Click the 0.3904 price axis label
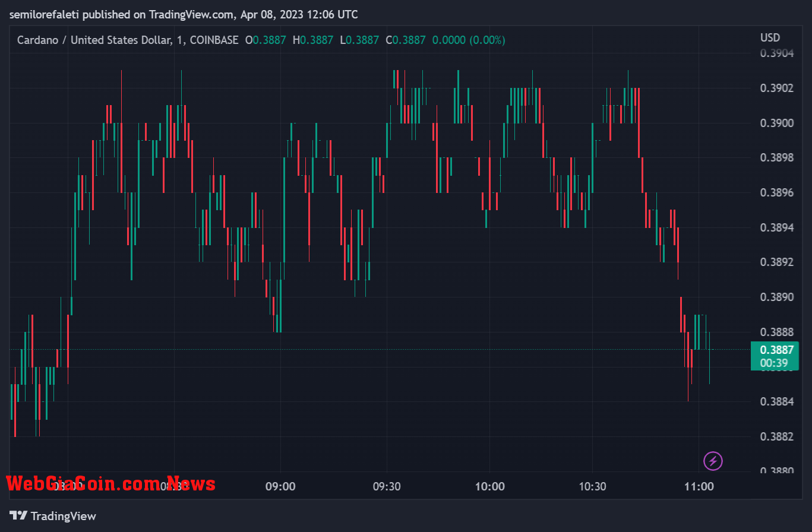Screen dimensions: 812x532 click(777, 53)
